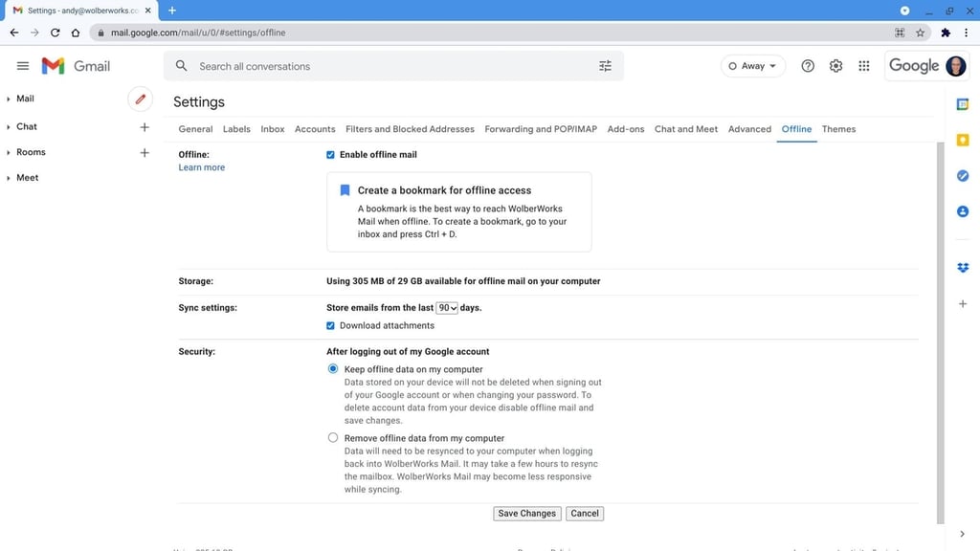Expand the Rooms section
This screenshot has height=551, width=980.
[x=8, y=152]
